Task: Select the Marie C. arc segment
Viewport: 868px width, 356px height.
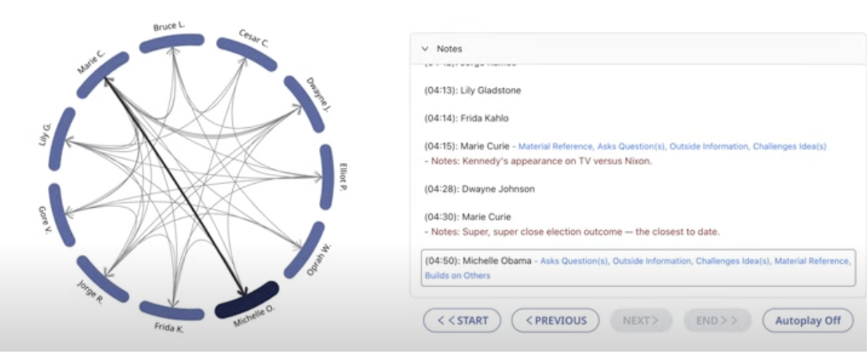Action: (102, 74)
